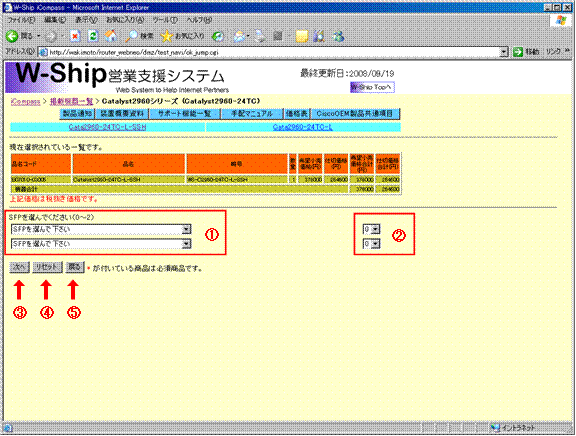This screenshot has height=436, width=576.
Task: Switch to the 装置概要資料 tab
Action: pyautogui.click(x=123, y=114)
